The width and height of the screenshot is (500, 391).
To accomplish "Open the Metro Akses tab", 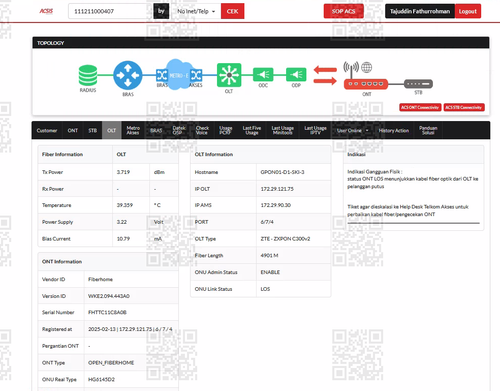I will (x=133, y=130).
